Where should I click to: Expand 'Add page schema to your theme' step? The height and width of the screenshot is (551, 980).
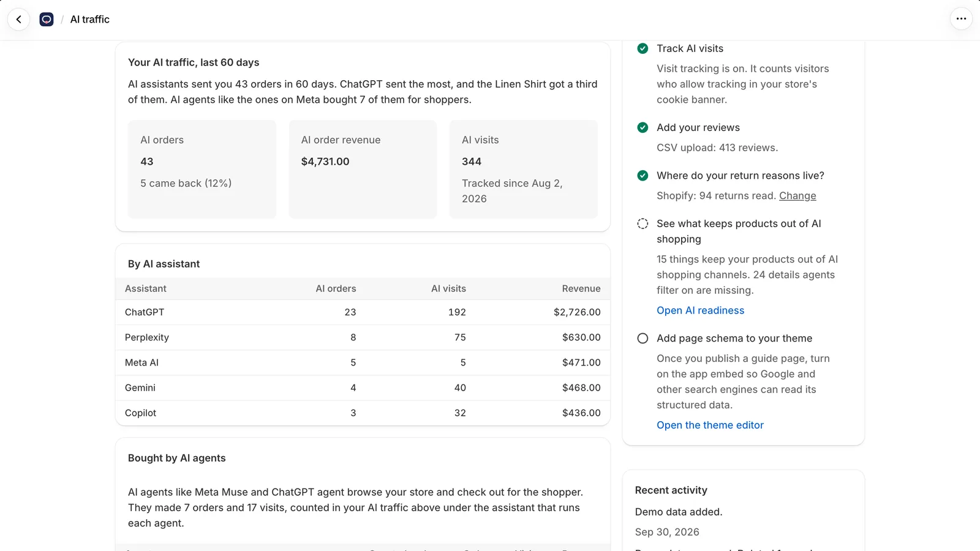(x=734, y=339)
